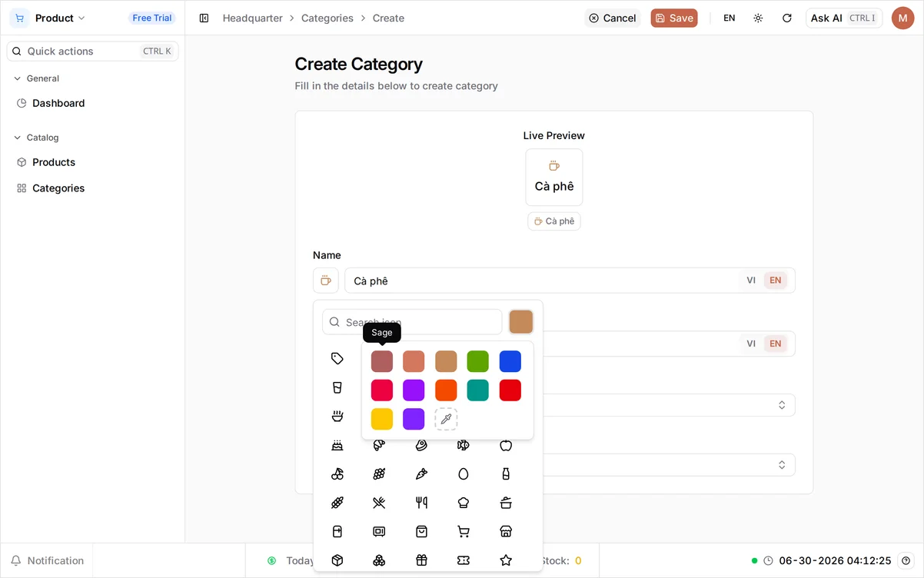The height and width of the screenshot is (578, 924).
Task: Open the upper select dropdown in the form
Action: (x=669, y=405)
